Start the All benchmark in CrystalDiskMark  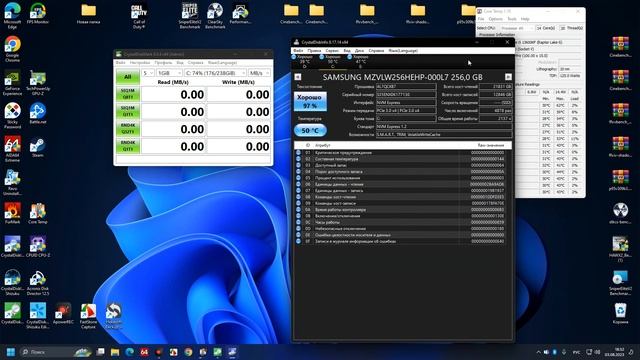click(128, 77)
